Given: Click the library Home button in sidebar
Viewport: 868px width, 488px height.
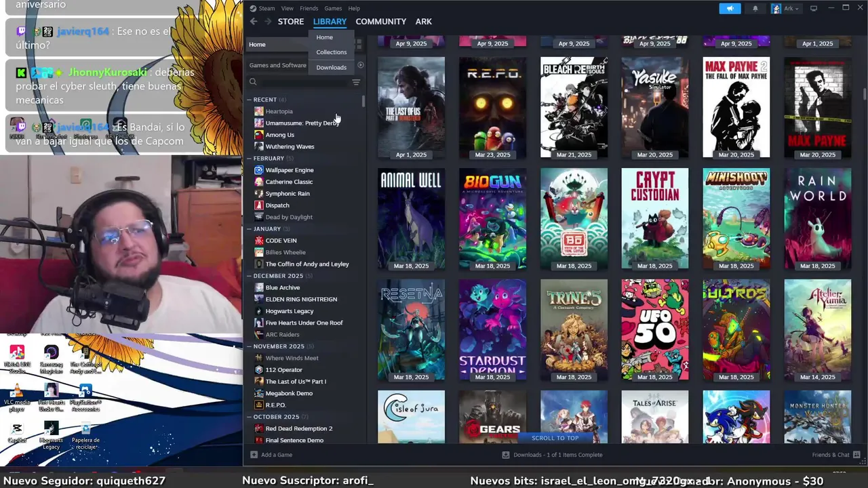Looking at the screenshot, I should coord(277,45).
